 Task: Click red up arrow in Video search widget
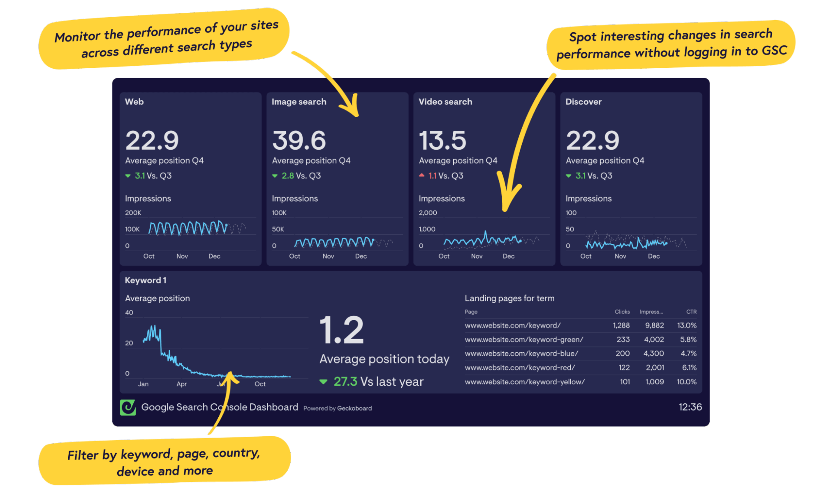pyautogui.click(x=421, y=175)
